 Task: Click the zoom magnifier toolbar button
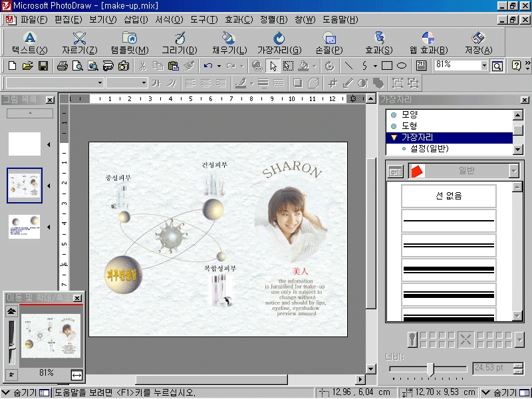click(497, 66)
